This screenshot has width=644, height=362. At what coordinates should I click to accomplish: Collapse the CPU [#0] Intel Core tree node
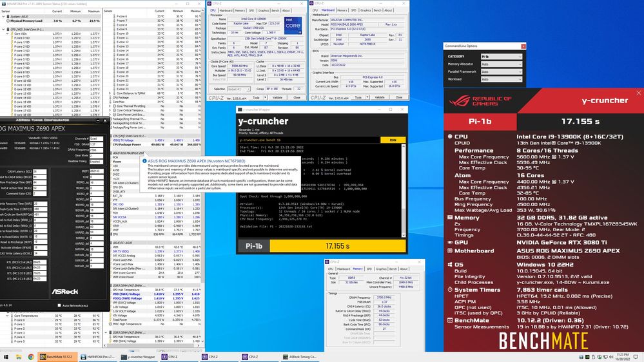(3, 29)
